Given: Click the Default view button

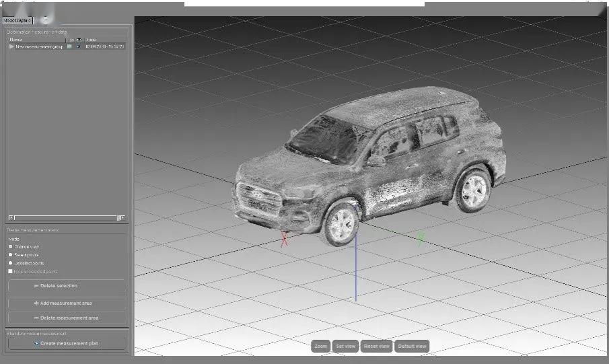Looking at the screenshot, I should tap(412, 346).
